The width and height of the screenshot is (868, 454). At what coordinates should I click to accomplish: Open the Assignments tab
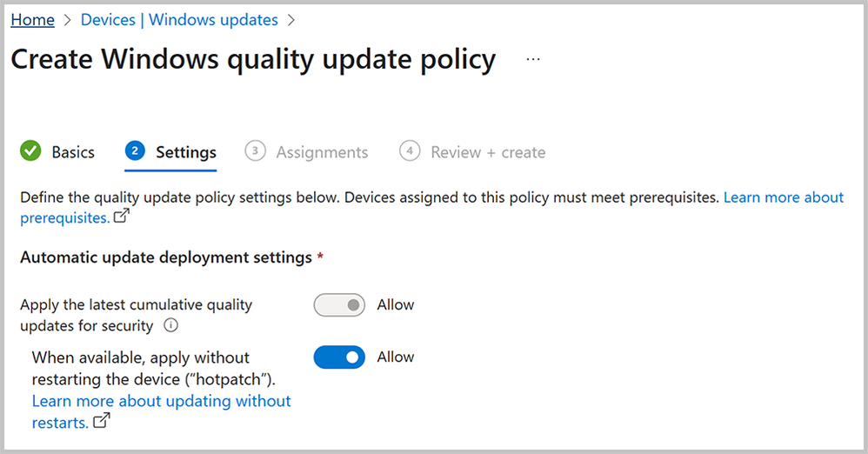pyautogui.click(x=322, y=152)
